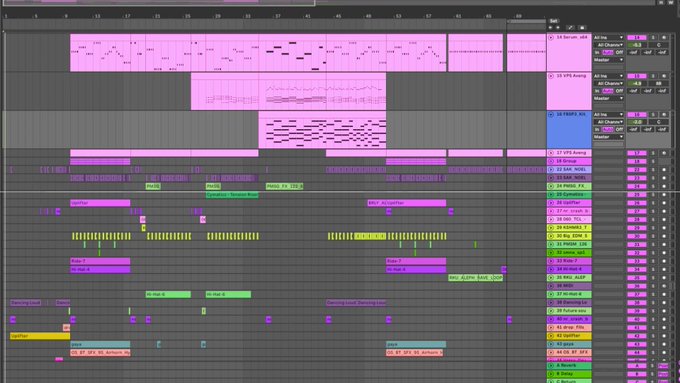Click the Post button on A Reverb

pyautogui.click(x=663, y=366)
